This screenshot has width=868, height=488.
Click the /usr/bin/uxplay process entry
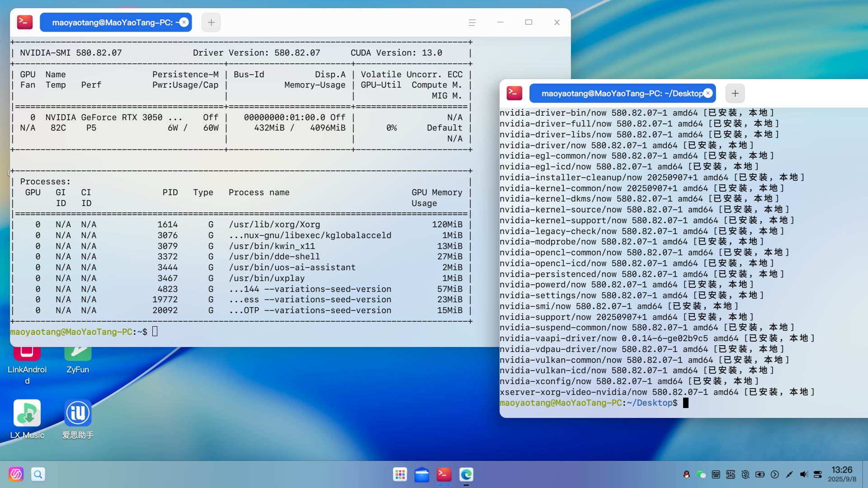click(267, 278)
